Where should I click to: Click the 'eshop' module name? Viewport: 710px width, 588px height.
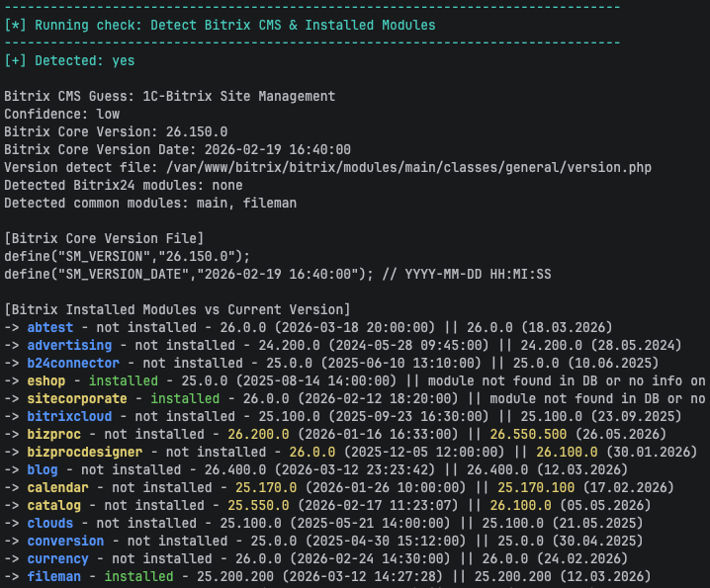(46, 380)
